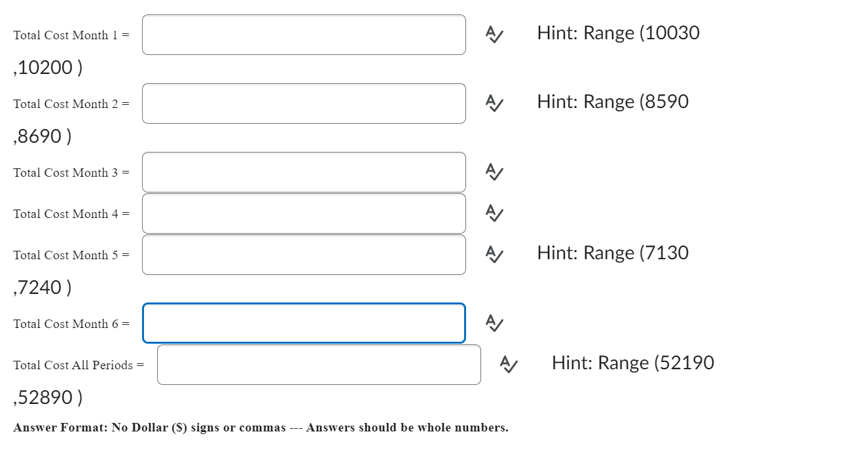The height and width of the screenshot is (455, 868).
Task: Select the Total Cost Month 2 answer field
Action: [x=304, y=103]
